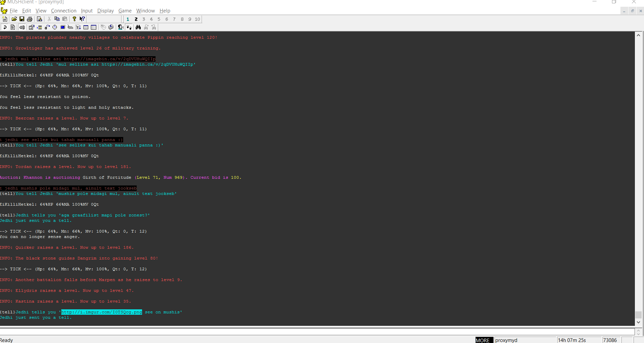Click the 'Ready' status text
The width and height of the screenshot is (644, 343).
[6, 340]
